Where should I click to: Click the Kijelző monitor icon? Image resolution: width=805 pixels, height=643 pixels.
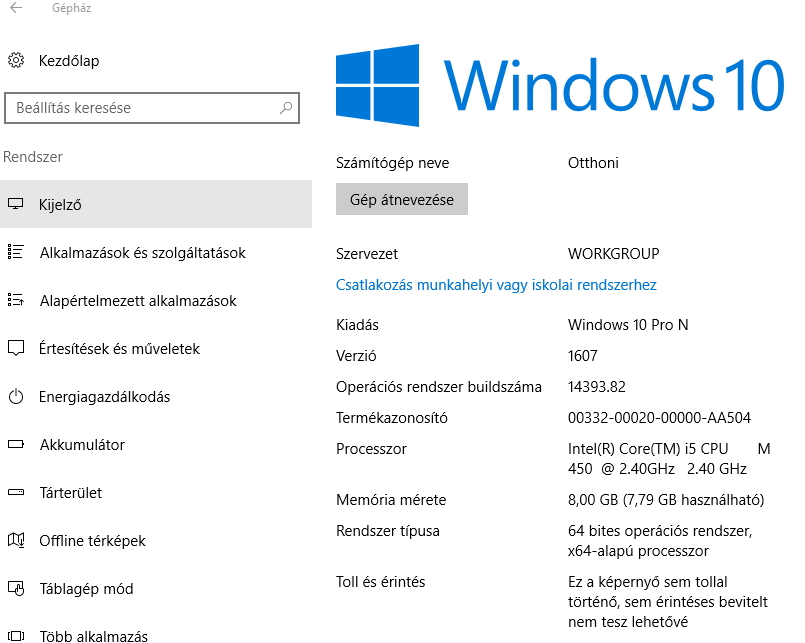16,204
